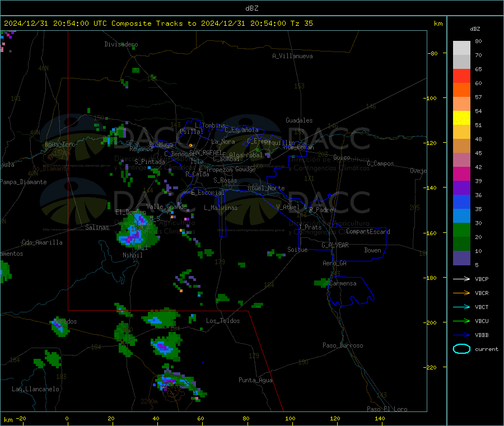The width and height of the screenshot is (504, 426).
Task: Click the Paso_El_Loro map label
Action: point(387,409)
